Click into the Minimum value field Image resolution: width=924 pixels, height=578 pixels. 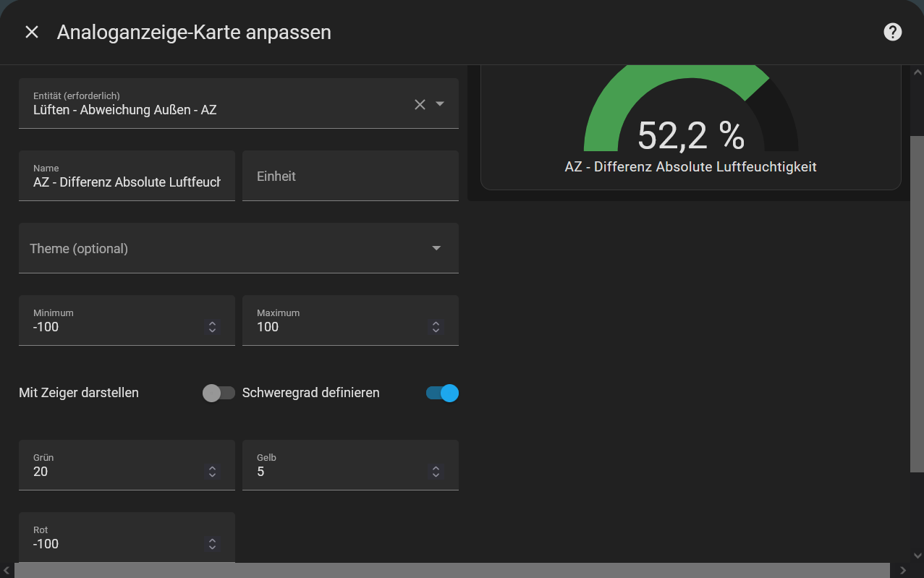click(116, 327)
